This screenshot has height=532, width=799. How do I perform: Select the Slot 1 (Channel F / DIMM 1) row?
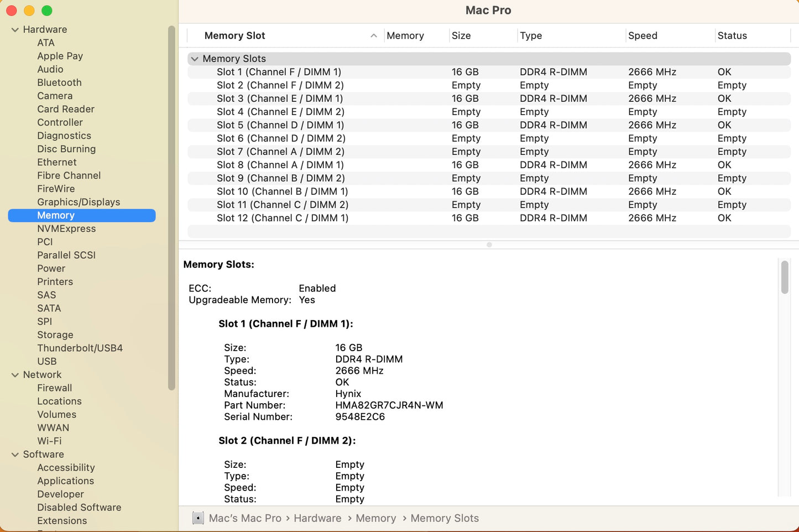(279, 72)
